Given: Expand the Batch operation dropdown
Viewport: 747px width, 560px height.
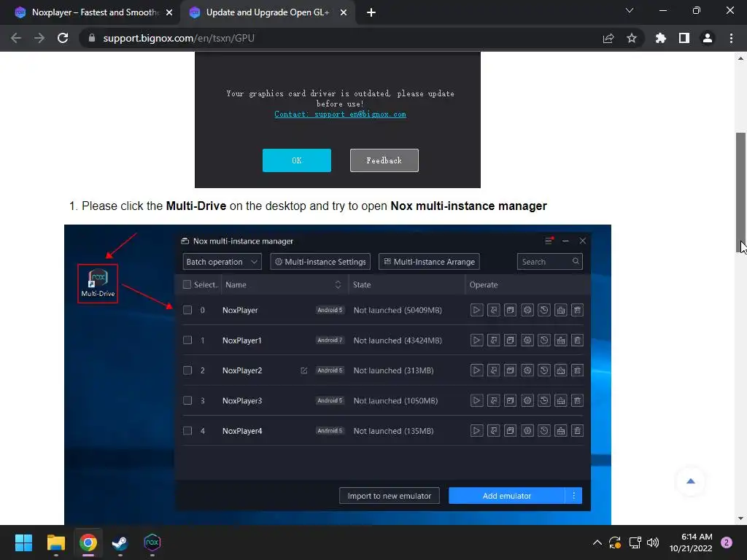Looking at the screenshot, I should click(x=222, y=262).
